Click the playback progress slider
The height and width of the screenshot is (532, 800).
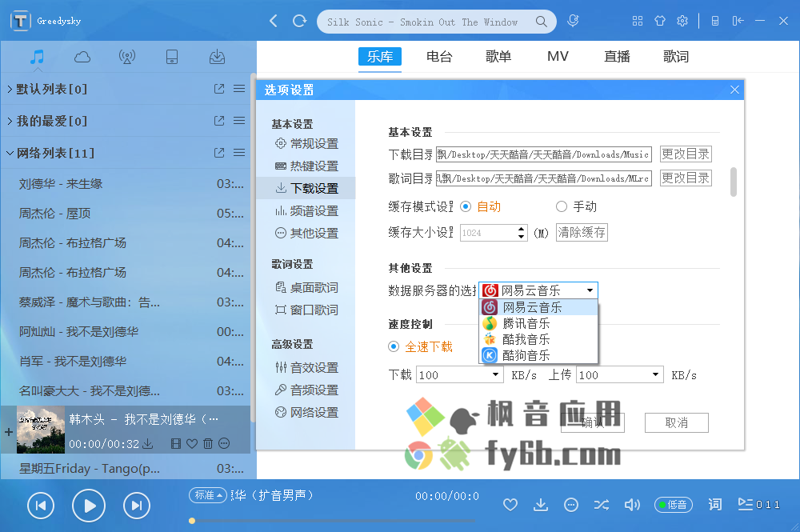tap(333, 521)
